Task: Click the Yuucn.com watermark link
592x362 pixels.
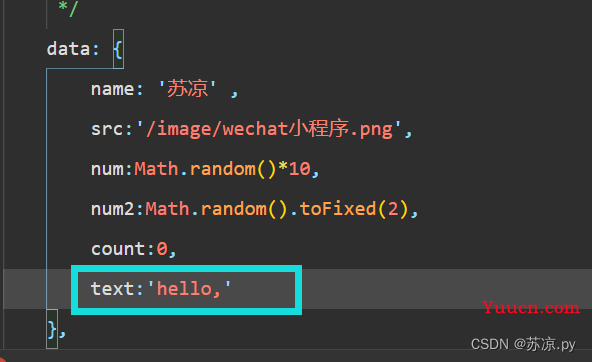Action: (x=531, y=308)
